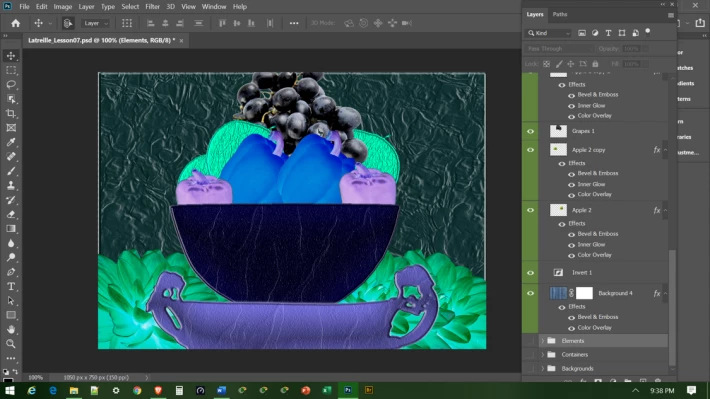
Task: Select the Horizontal Type tool
Action: tap(11, 286)
